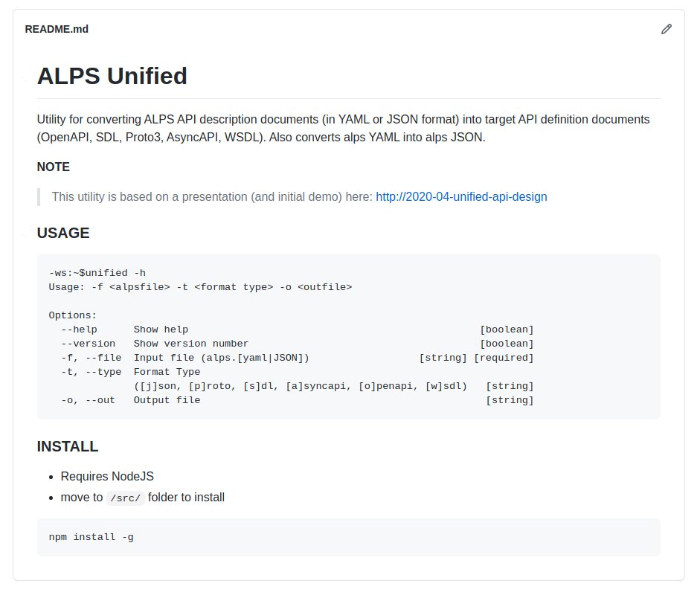Screen dimensions: 700x598
Task: Click the '-t, --type' option text
Action: pyautogui.click(x=91, y=372)
